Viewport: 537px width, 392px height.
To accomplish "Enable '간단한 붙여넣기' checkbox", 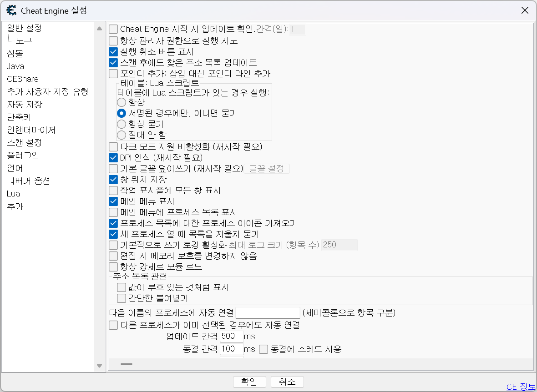I will (x=122, y=298).
